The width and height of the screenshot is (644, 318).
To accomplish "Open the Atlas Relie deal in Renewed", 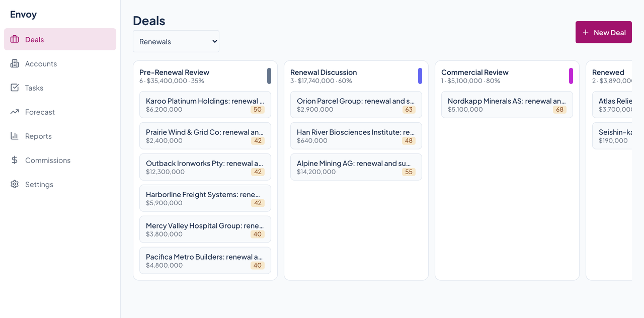I will [612, 105].
